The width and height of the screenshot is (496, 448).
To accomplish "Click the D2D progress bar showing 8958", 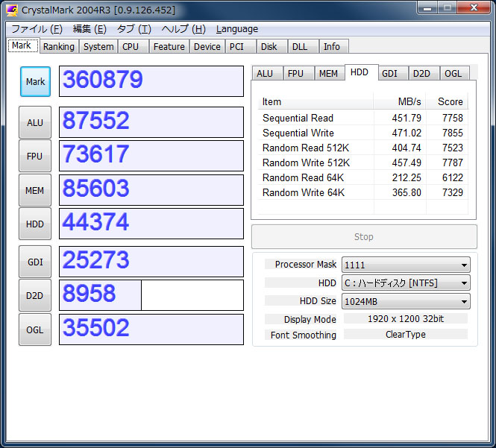I will [x=151, y=295].
